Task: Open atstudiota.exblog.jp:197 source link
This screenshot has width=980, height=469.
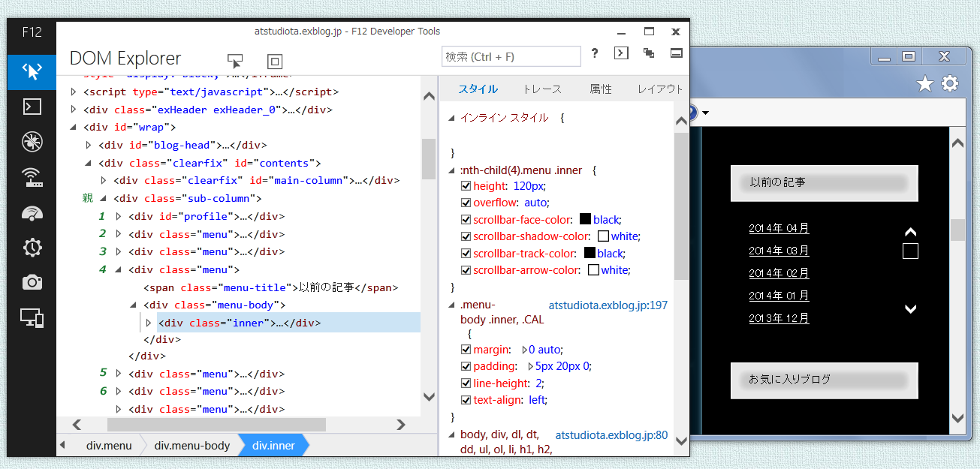Action: pyautogui.click(x=608, y=305)
